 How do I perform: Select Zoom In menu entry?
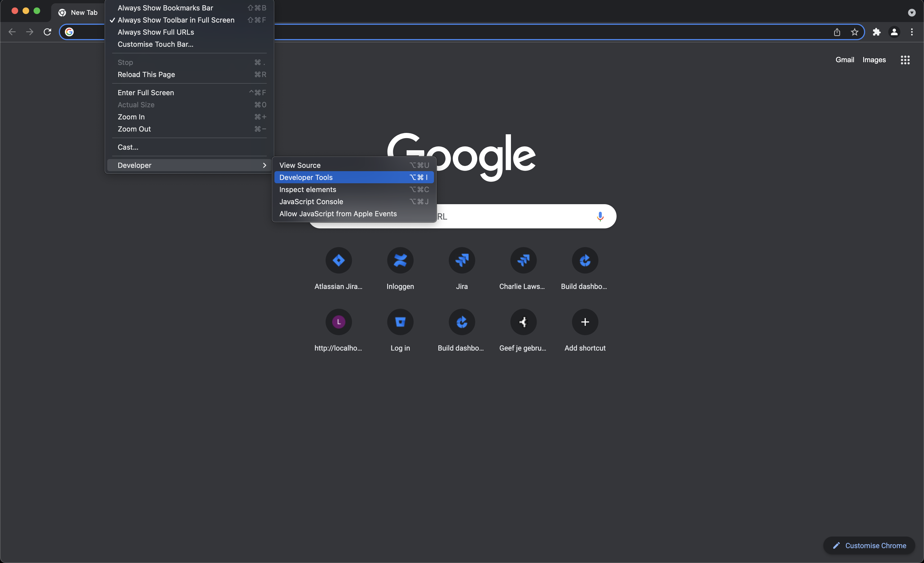(189, 117)
